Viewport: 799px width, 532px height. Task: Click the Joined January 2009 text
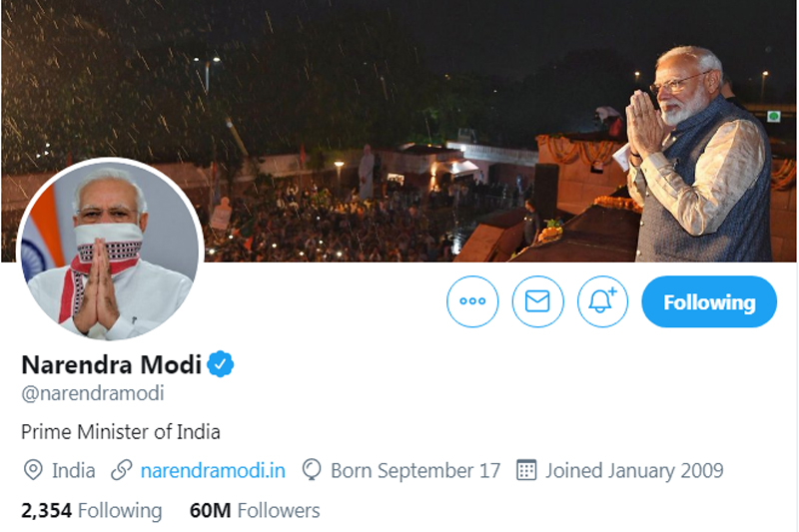634,470
